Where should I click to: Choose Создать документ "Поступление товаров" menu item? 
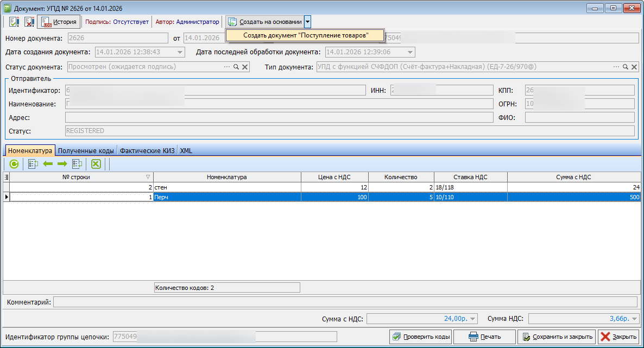[305, 35]
